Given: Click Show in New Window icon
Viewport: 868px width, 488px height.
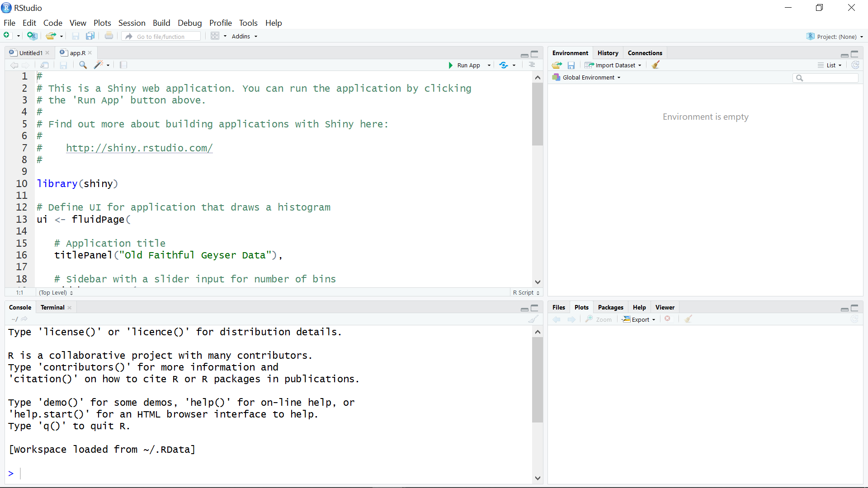Looking at the screenshot, I should (44, 65).
